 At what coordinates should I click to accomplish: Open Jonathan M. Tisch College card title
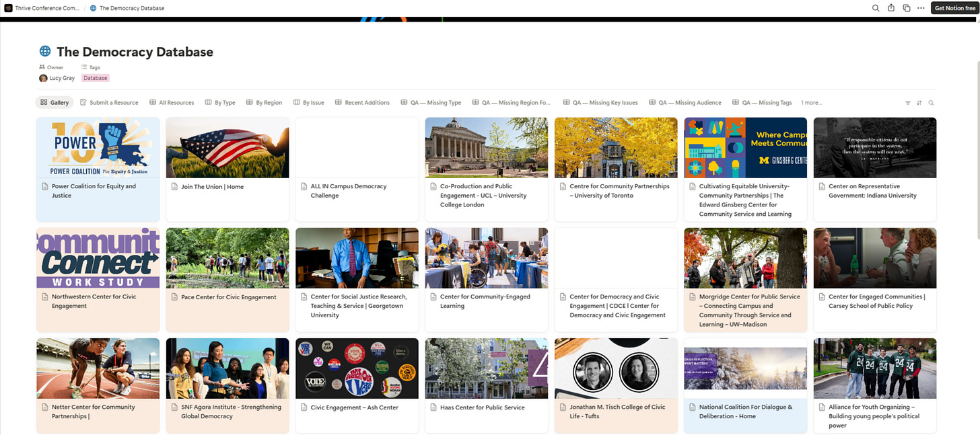[x=617, y=411]
